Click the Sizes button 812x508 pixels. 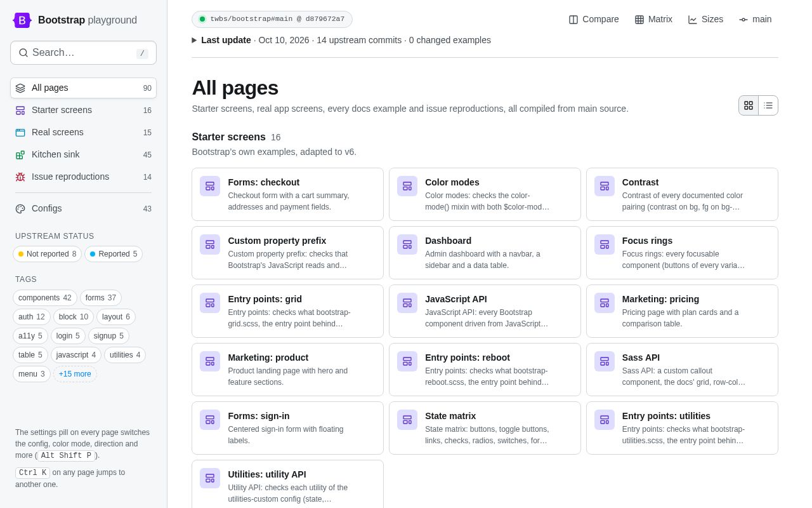click(x=705, y=20)
